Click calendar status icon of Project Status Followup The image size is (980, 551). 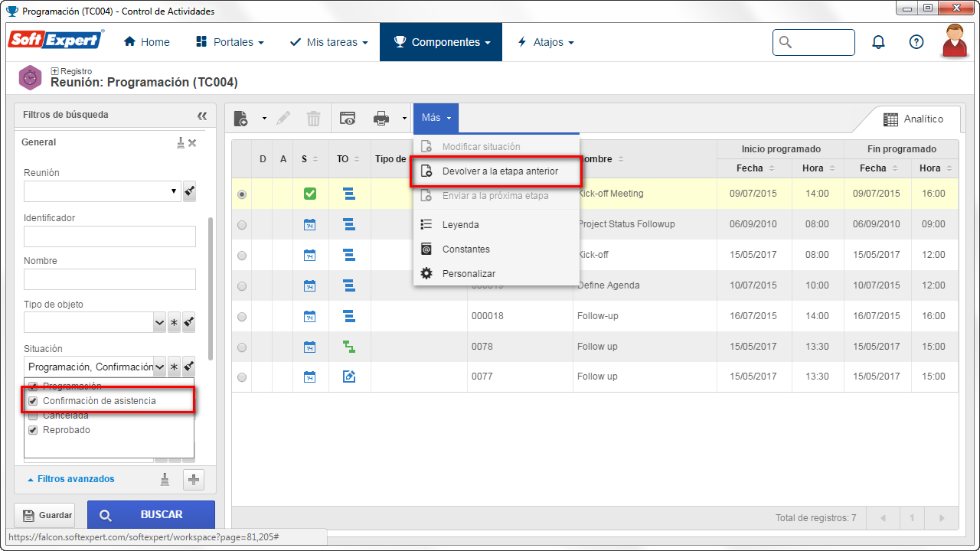[309, 224]
